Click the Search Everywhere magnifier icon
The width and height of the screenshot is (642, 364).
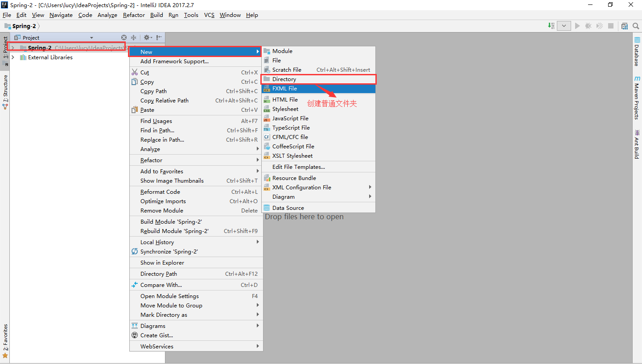tap(636, 26)
